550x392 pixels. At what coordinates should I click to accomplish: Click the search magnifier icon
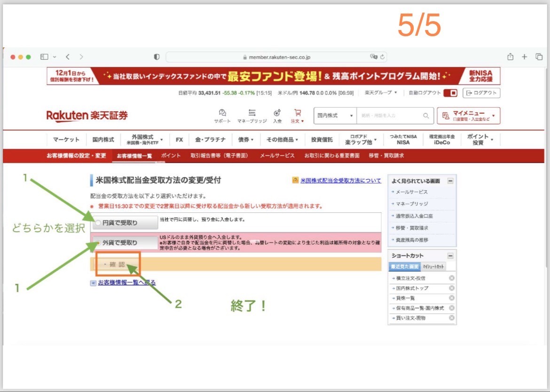click(x=426, y=116)
